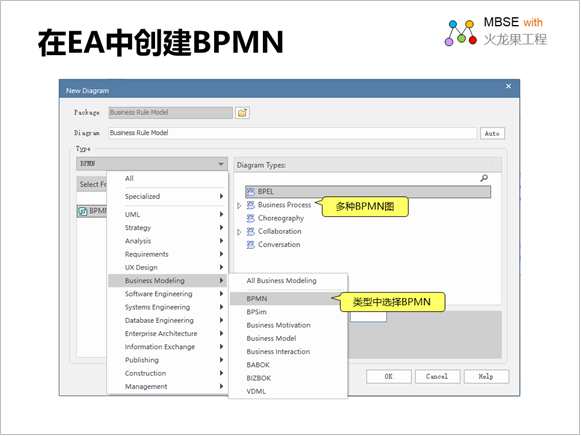Select the Choreography diagram type text

tap(281, 218)
